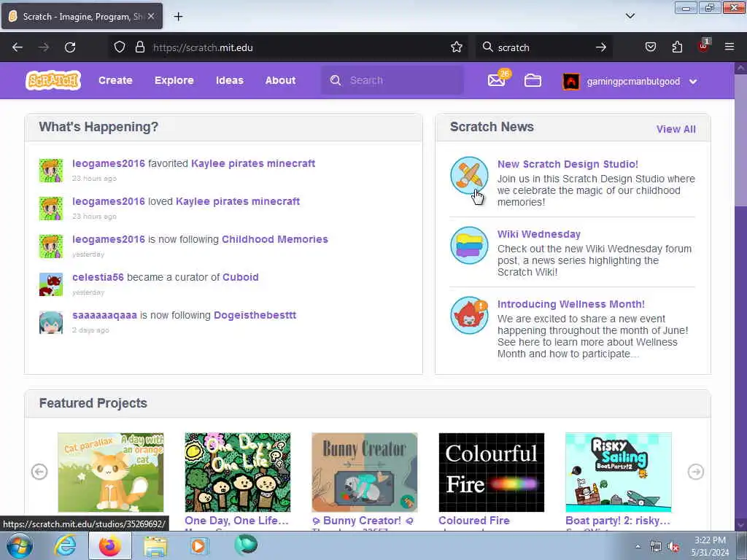The image size is (747, 560).
Task: Open the Windows Start button
Action: (x=20, y=545)
